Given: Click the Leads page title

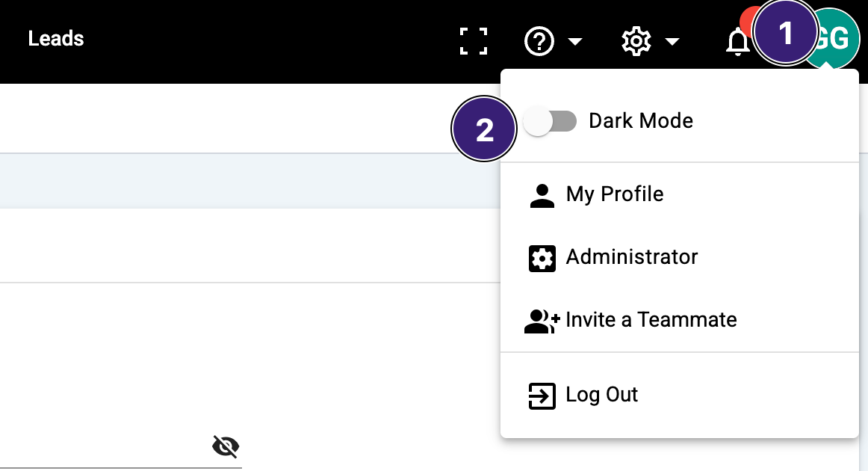Looking at the screenshot, I should click(x=56, y=39).
